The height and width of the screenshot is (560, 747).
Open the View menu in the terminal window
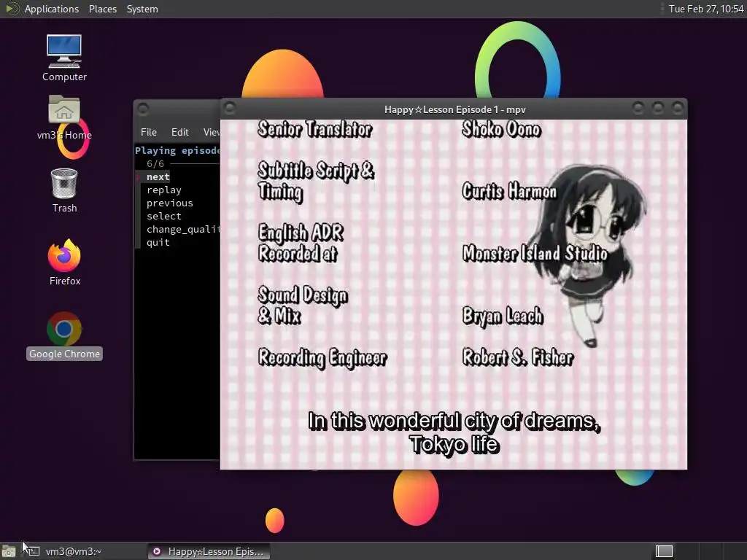tap(212, 132)
